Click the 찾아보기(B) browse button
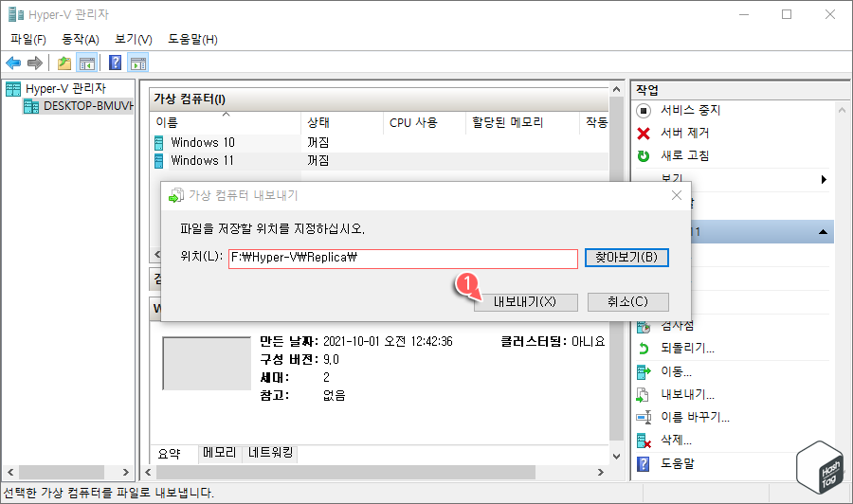The image size is (853, 504). pyautogui.click(x=626, y=257)
